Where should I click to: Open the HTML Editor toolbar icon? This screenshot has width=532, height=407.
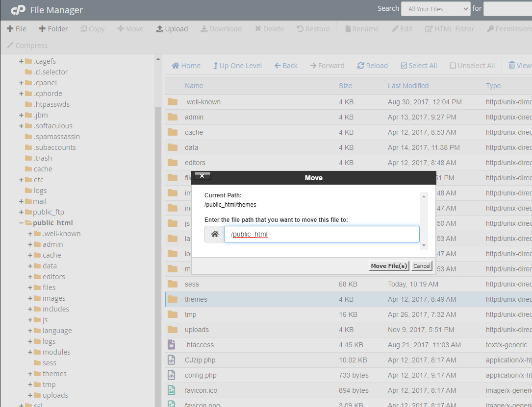coord(449,29)
